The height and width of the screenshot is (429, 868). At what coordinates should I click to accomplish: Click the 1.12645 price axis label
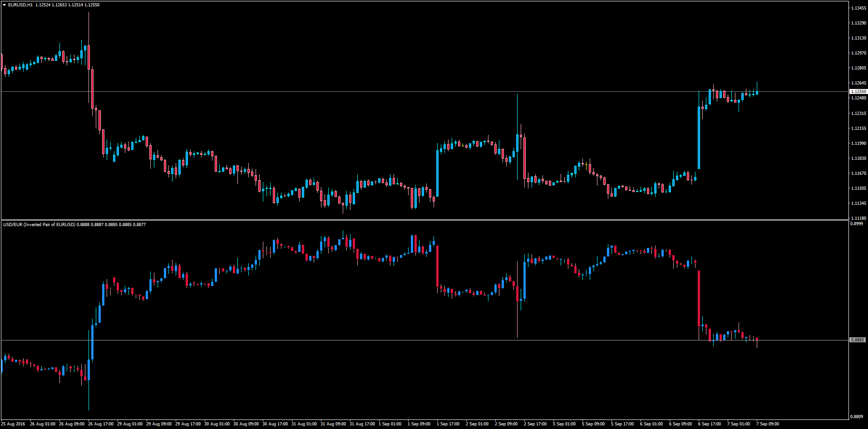(x=858, y=83)
